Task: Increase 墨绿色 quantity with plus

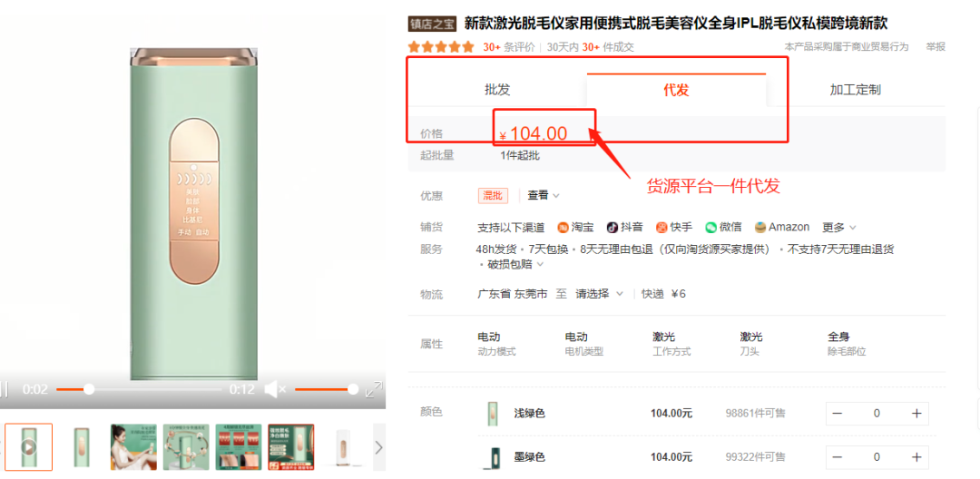Action: (916, 457)
